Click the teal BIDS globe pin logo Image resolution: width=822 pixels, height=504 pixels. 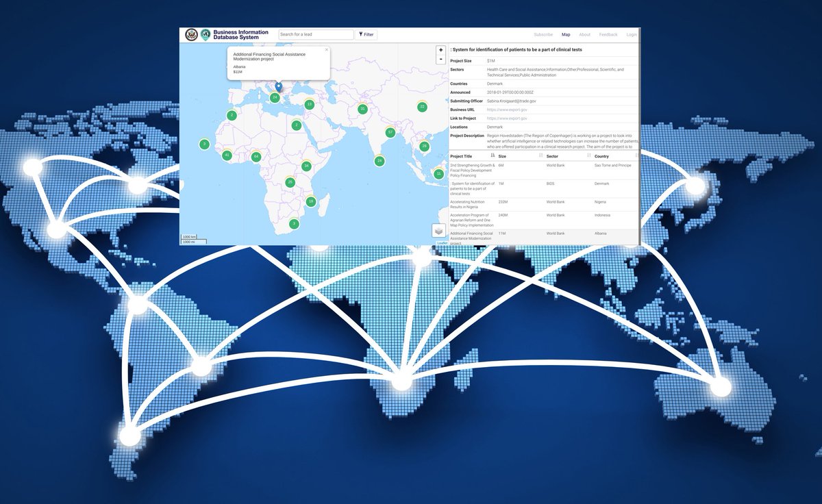205,34
